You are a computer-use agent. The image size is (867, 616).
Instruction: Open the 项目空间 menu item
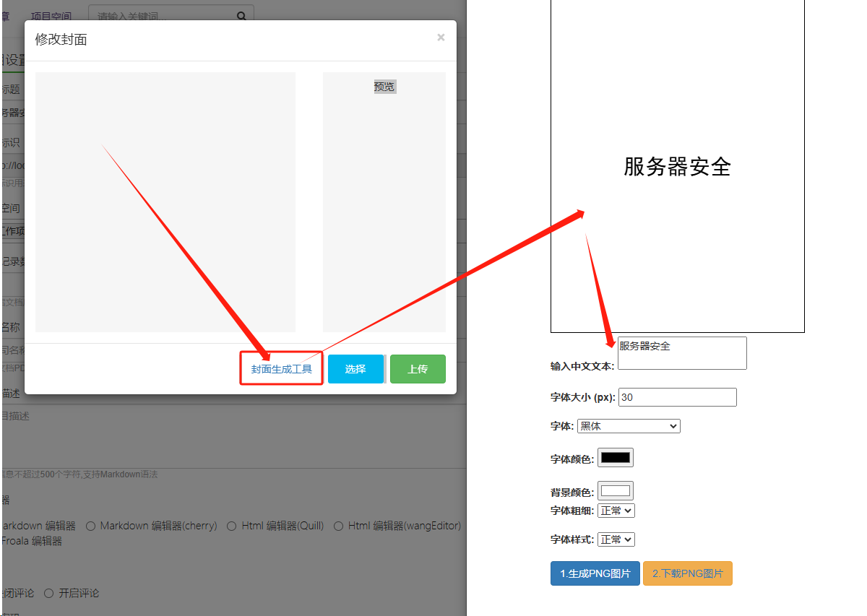pyautogui.click(x=51, y=16)
